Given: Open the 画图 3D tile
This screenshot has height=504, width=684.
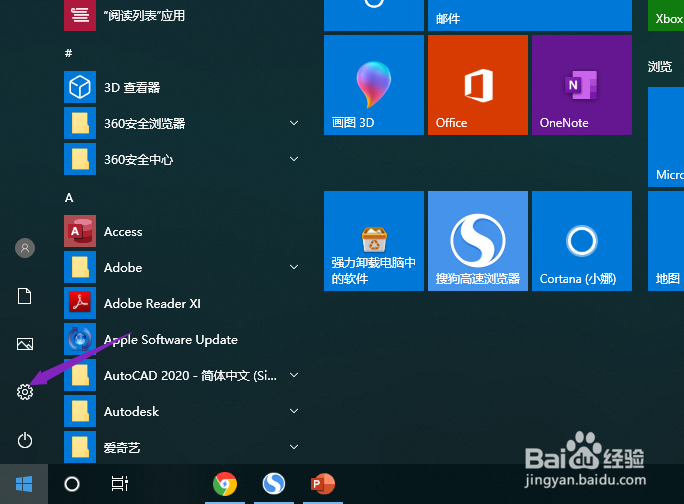Looking at the screenshot, I should [x=374, y=85].
